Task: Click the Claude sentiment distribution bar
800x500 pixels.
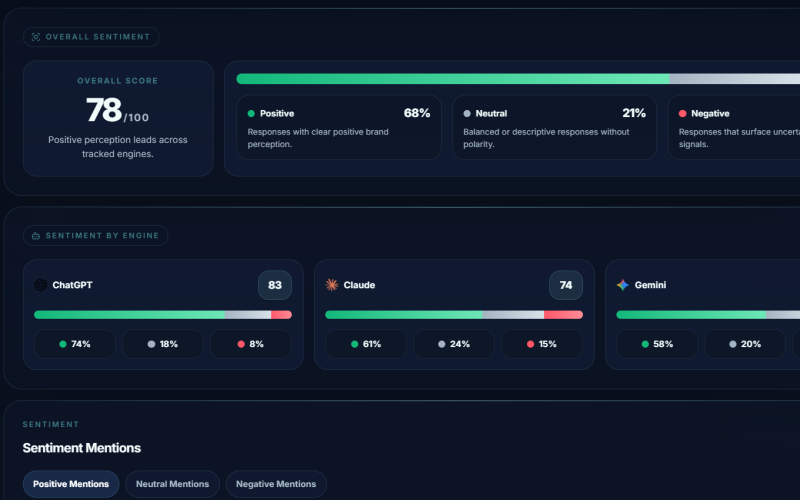Action: (x=454, y=315)
